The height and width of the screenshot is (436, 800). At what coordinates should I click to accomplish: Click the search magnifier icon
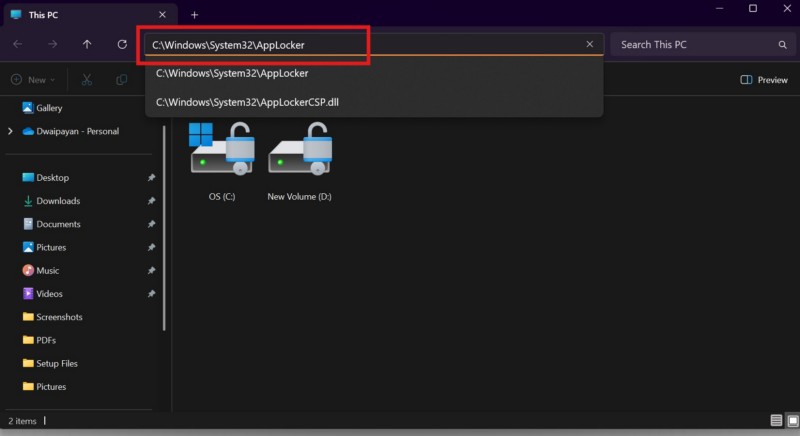[x=782, y=45]
